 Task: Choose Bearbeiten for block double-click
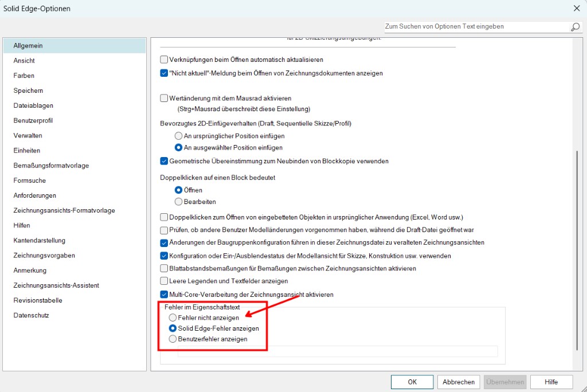click(x=179, y=202)
